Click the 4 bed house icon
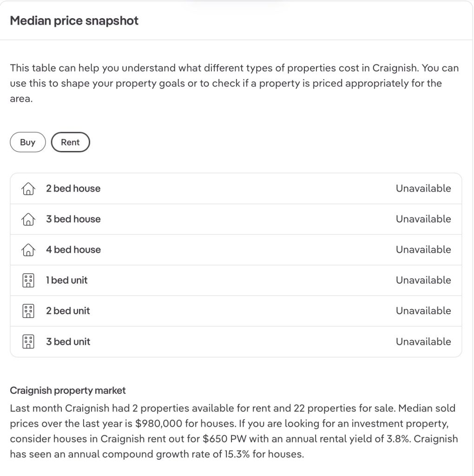Image resolution: width=474 pixels, height=476 pixels. [x=28, y=250]
